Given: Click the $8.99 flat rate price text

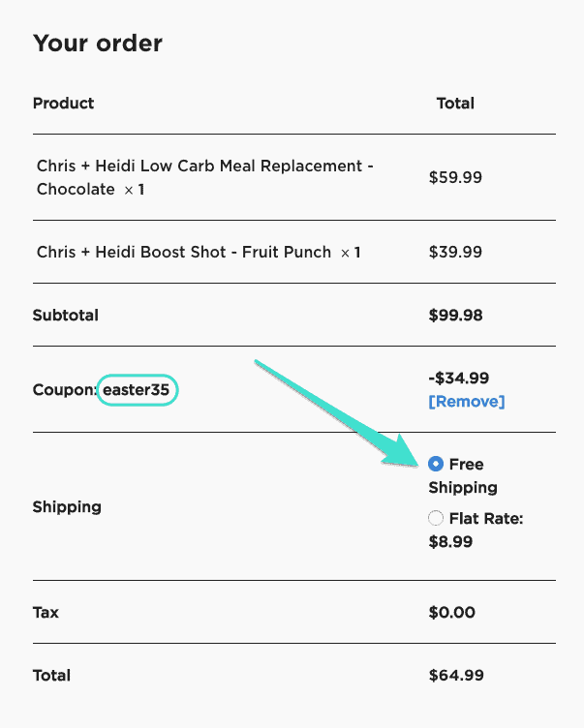Looking at the screenshot, I should (451, 542).
